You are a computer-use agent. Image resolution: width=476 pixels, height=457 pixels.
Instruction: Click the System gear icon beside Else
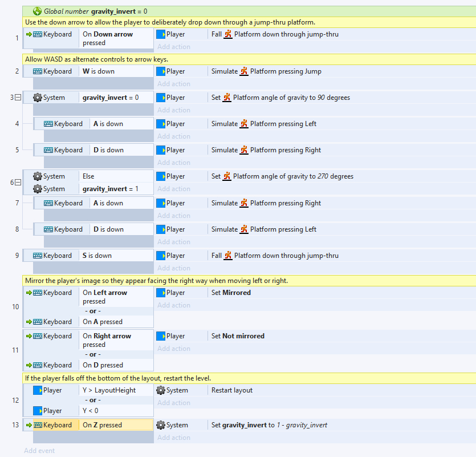pos(38,176)
